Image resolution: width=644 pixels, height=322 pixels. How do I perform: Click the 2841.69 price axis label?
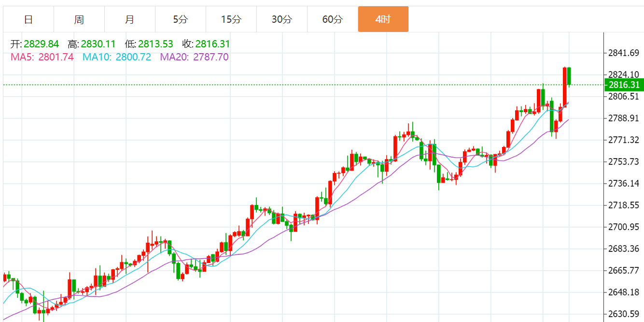[x=624, y=53]
